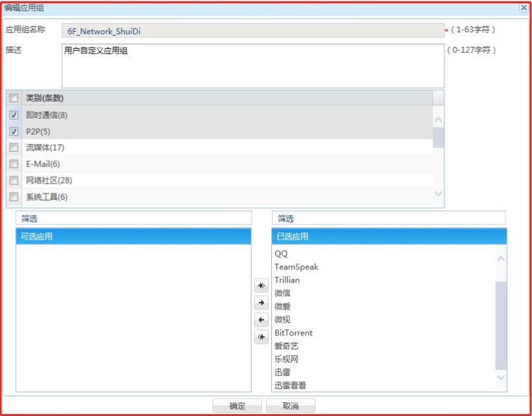Select 微信 in selected apps list

283,293
